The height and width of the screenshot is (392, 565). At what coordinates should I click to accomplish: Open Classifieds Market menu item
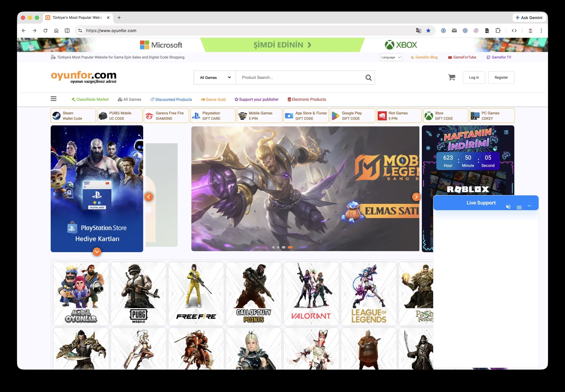pyautogui.click(x=90, y=99)
